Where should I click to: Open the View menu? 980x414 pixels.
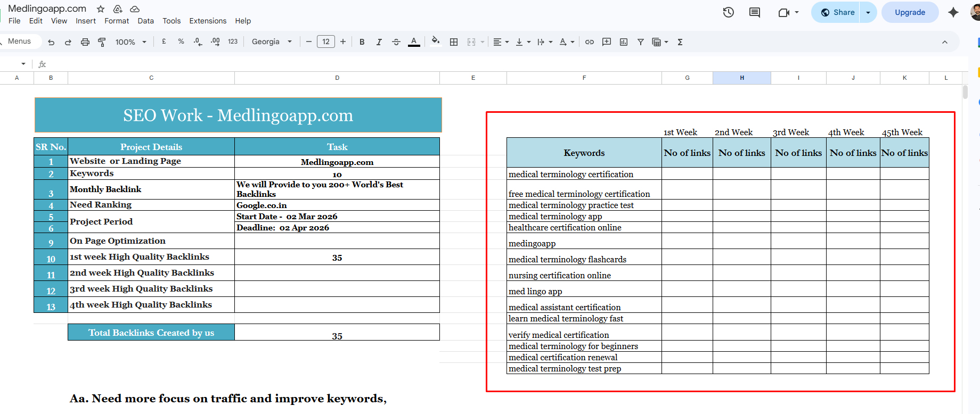tap(59, 21)
